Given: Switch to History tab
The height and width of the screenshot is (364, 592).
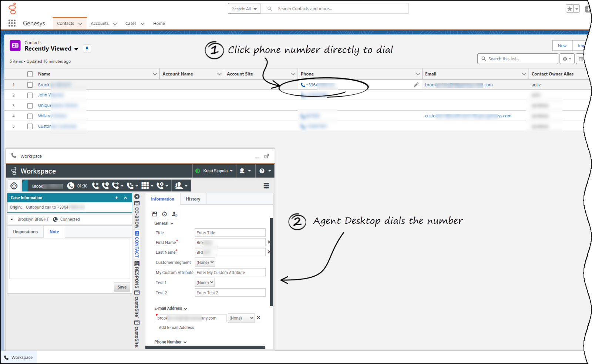Looking at the screenshot, I should (x=193, y=199).
